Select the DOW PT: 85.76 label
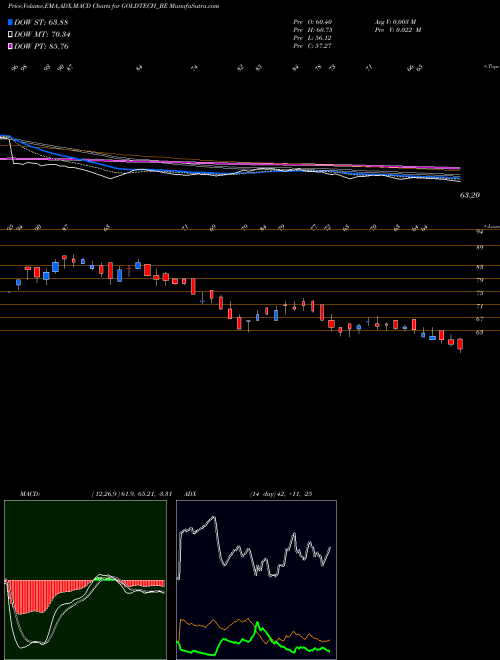The width and height of the screenshot is (500, 660). click(x=41, y=46)
